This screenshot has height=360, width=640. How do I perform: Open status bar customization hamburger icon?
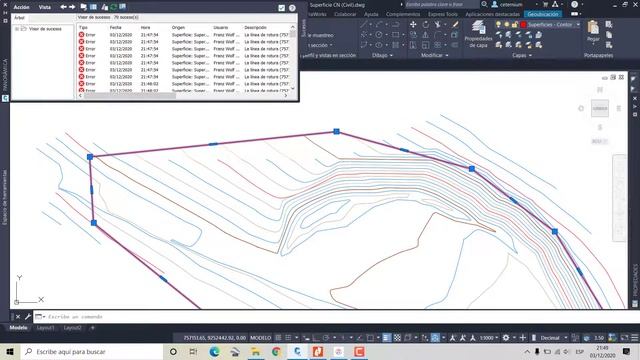coord(635,338)
